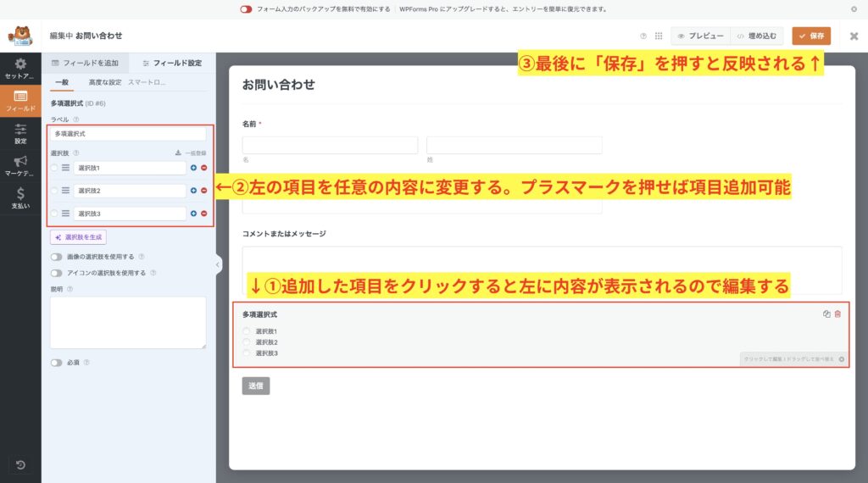Viewport: 868px width, 483px height.
Task: Select the default radio for 選択肢2
Action: coord(54,191)
